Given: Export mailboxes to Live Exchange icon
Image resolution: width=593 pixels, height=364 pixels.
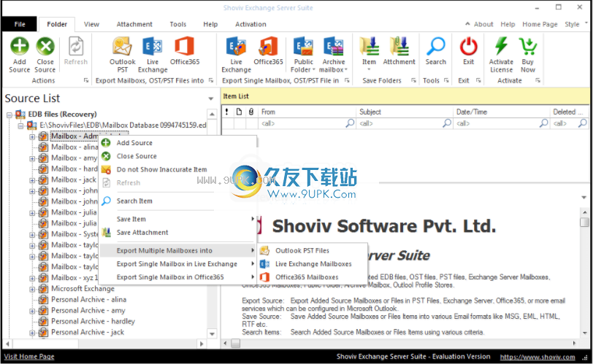Looking at the screenshot, I should (x=153, y=47).
